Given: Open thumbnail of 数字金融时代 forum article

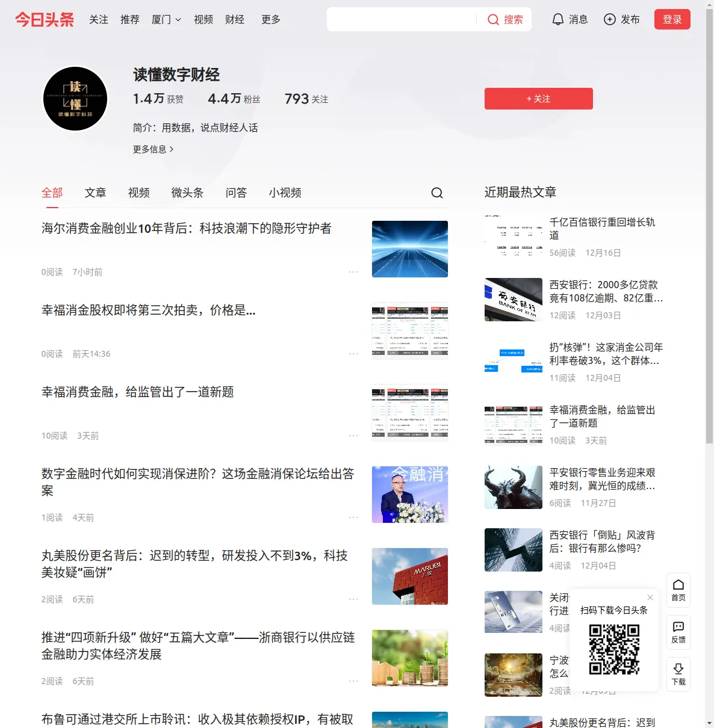Looking at the screenshot, I should pos(410,495).
